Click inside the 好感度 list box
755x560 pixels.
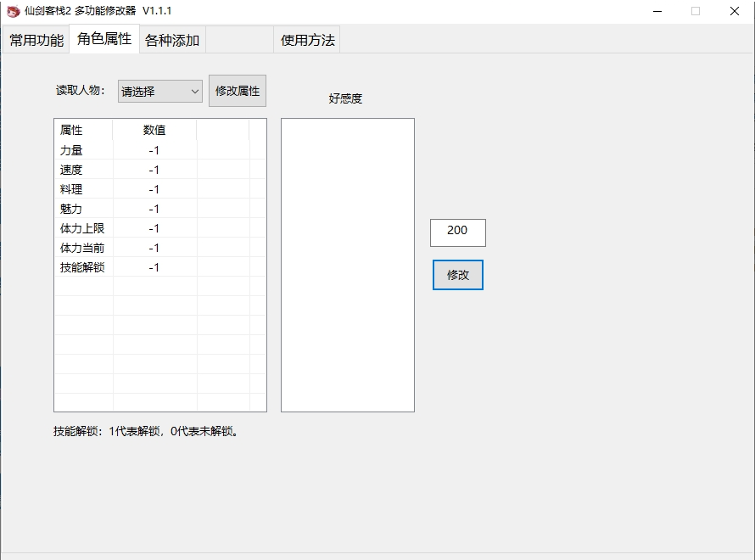(348, 265)
